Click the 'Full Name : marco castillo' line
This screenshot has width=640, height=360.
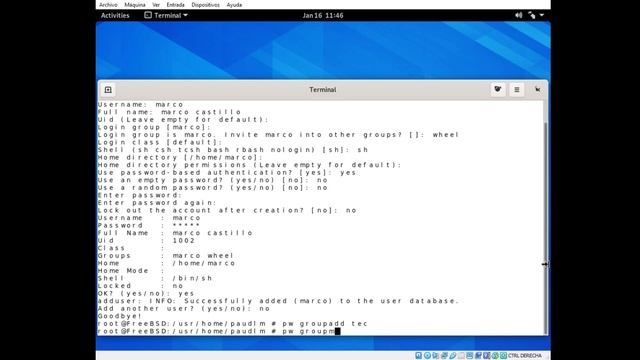(x=175, y=233)
